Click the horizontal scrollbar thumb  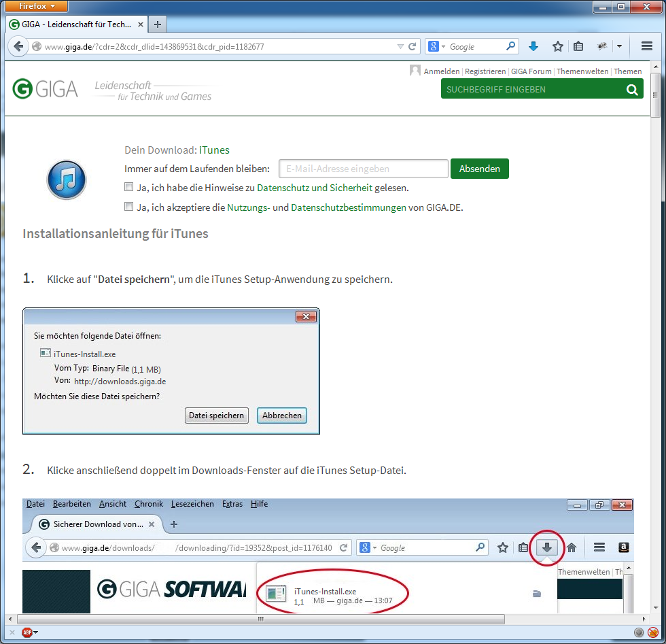click(x=261, y=619)
